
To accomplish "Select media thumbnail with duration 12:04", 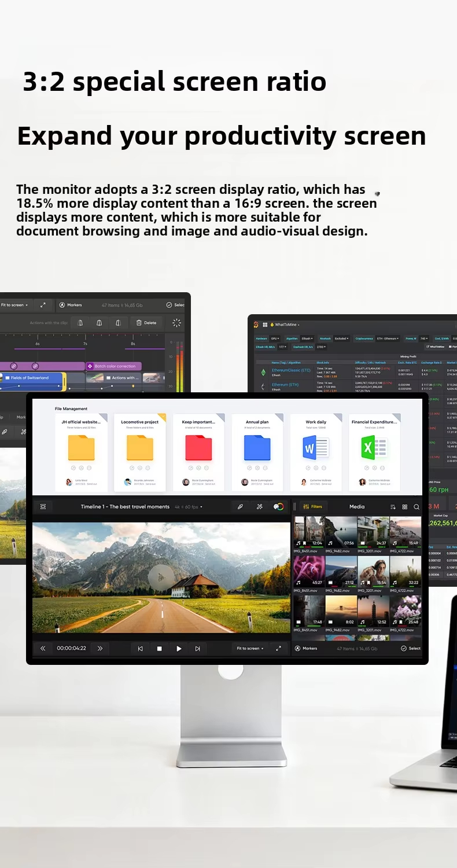I will click(308, 532).
